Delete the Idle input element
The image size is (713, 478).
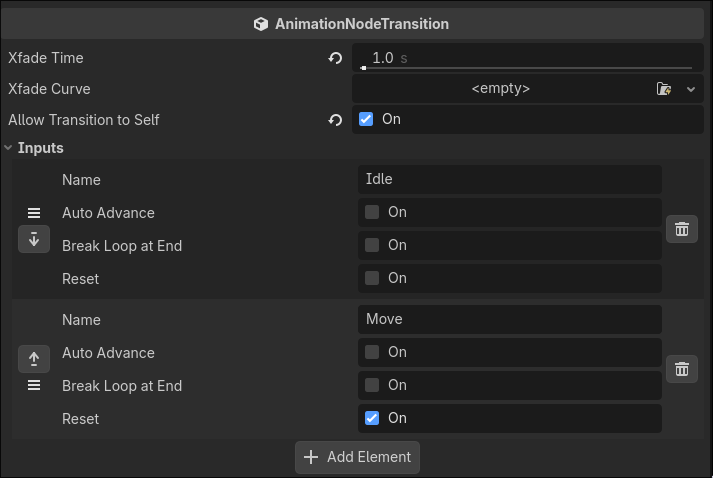682,229
